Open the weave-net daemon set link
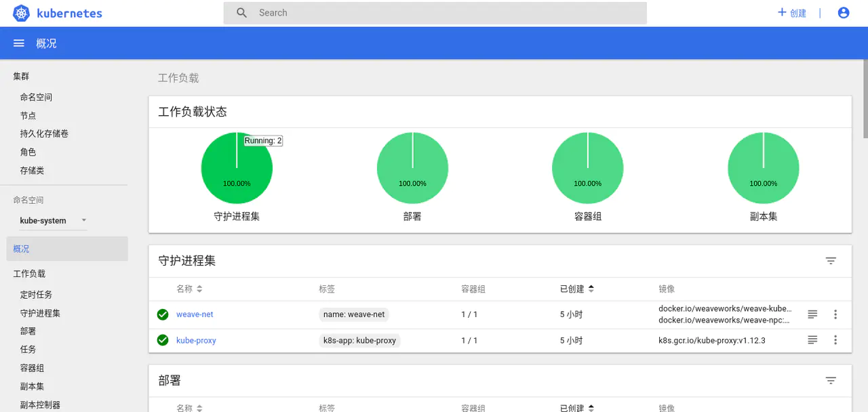This screenshot has width=868, height=412. click(x=195, y=314)
